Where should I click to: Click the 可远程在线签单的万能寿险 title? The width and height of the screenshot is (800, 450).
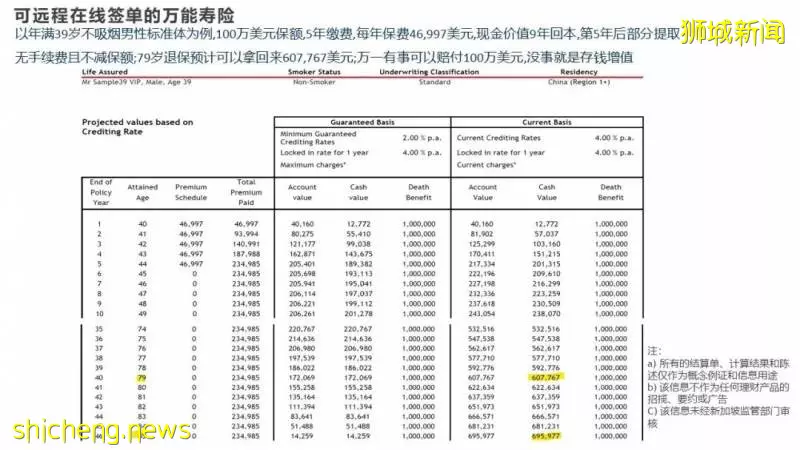coord(124,15)
